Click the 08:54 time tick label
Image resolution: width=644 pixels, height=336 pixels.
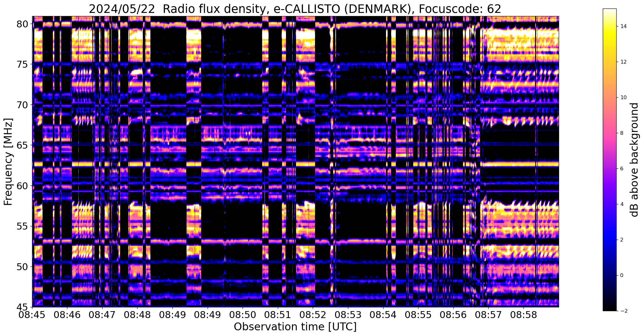click(x=383, y=315)
